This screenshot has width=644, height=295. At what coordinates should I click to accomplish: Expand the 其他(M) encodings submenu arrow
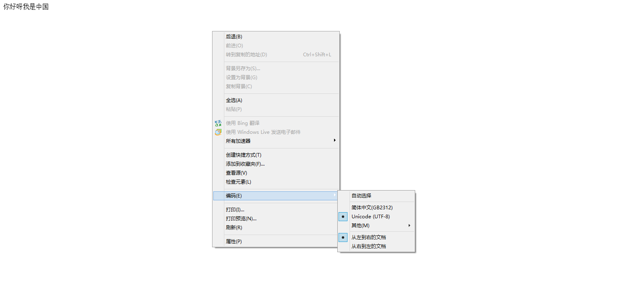click(x=409, y=226)
